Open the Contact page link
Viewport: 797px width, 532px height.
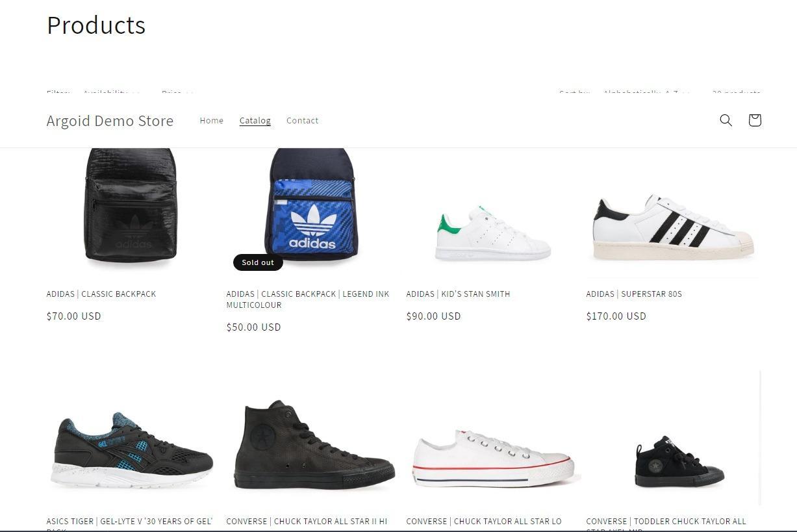point(303,120)
